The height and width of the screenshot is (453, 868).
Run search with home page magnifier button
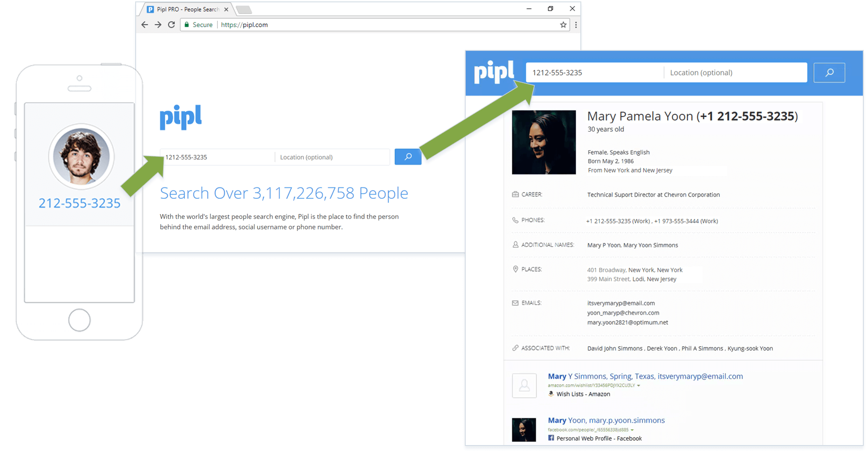click(408, 157)
